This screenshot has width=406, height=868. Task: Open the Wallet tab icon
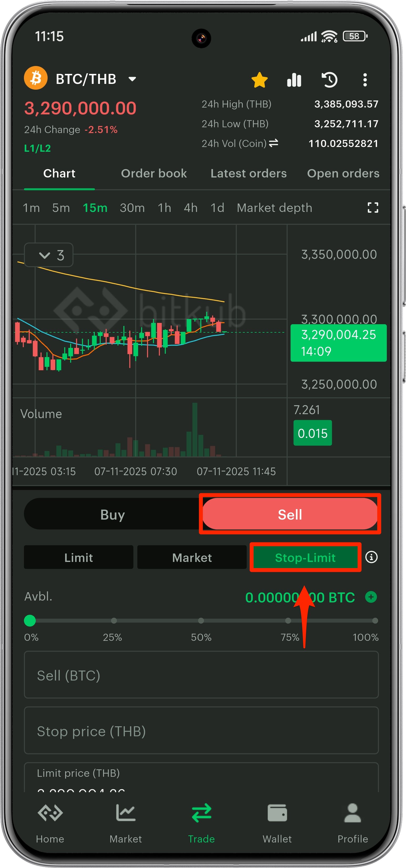point(277,813)
